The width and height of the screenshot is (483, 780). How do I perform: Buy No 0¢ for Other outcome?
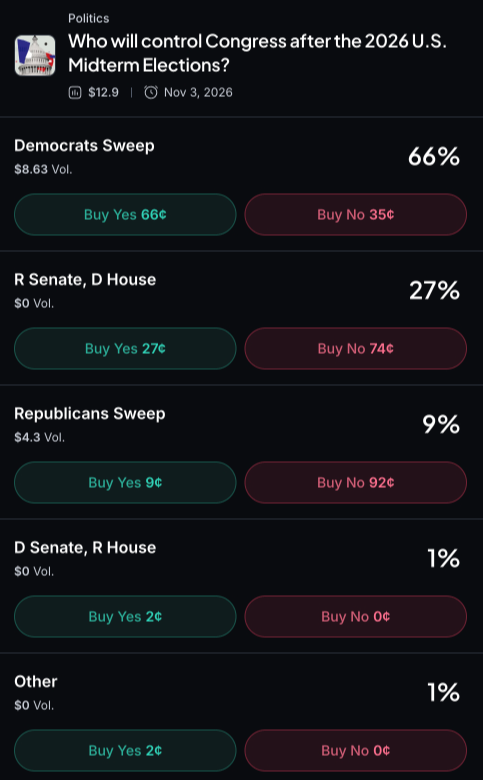[356, 750]
